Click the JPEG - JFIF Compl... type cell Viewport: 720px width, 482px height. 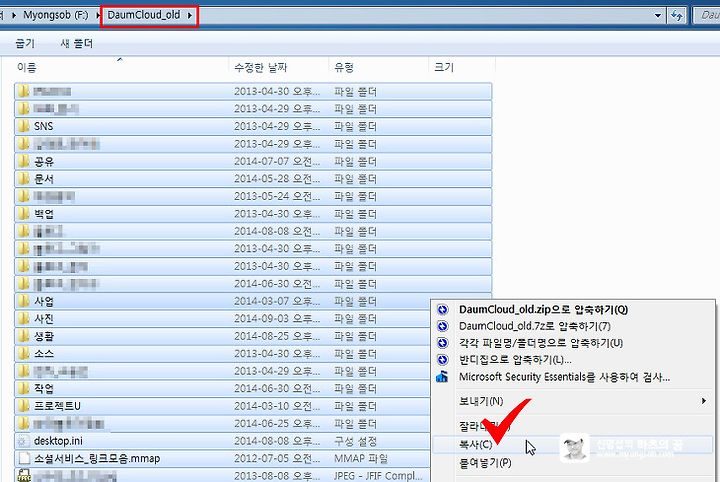378,476
